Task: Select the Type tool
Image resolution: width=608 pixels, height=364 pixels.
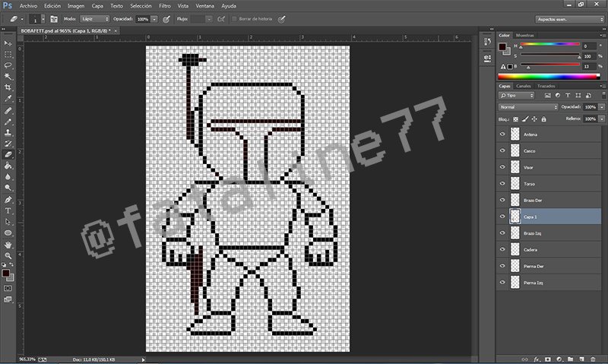Action: tap(8, 211)
